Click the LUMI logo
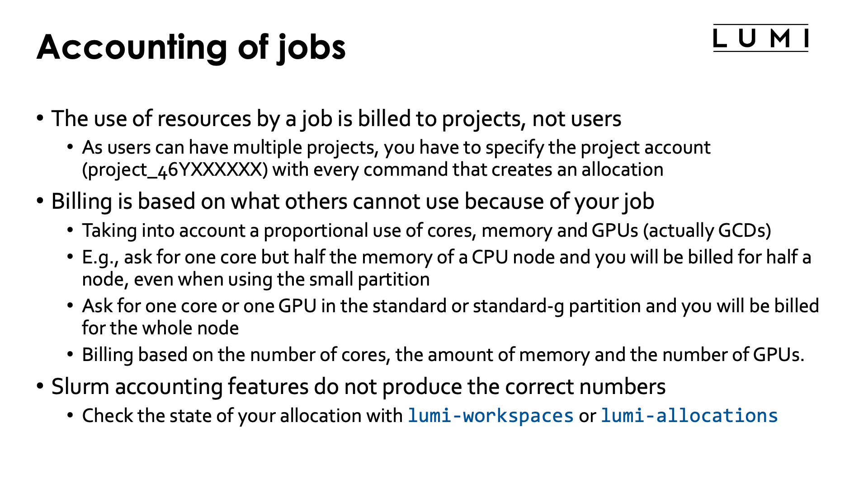Image resolution: width=868 pixels, height=488 pixels. [760, 38]
